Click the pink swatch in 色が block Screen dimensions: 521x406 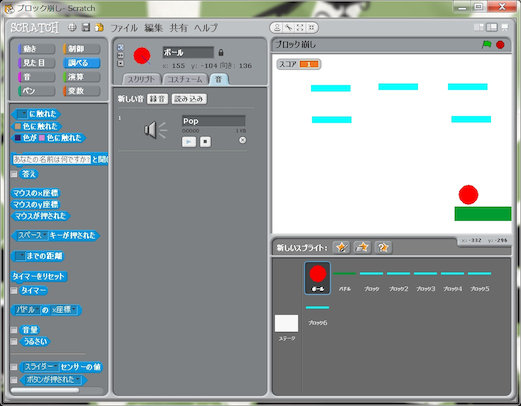click(x=42, y=138)
